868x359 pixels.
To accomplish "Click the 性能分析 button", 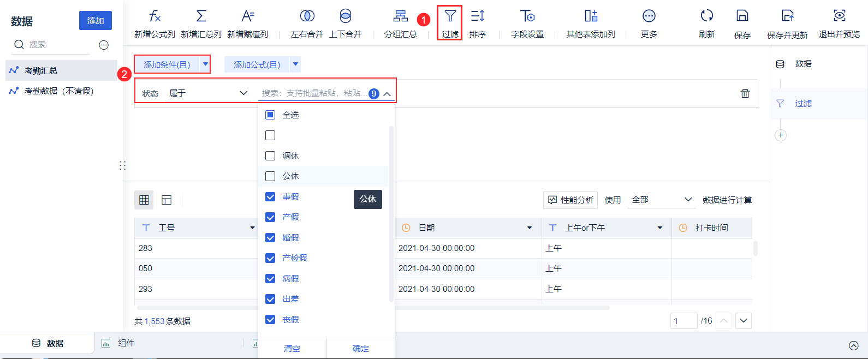I will pyautogui.click(x=570, y=200).
